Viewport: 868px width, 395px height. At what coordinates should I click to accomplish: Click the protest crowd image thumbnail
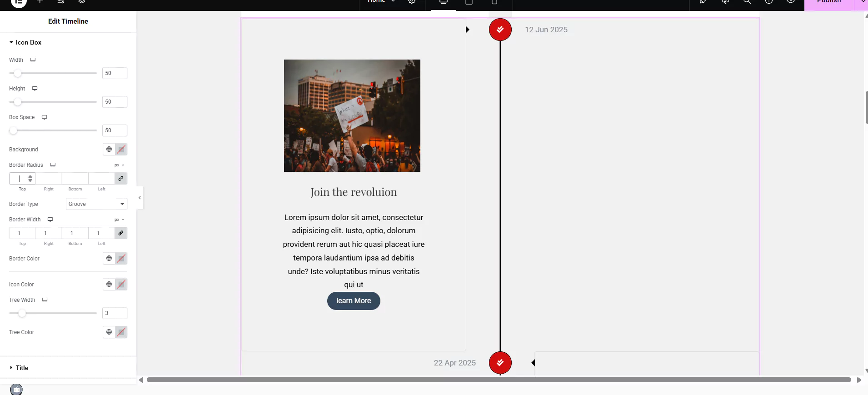coord(352,115)
